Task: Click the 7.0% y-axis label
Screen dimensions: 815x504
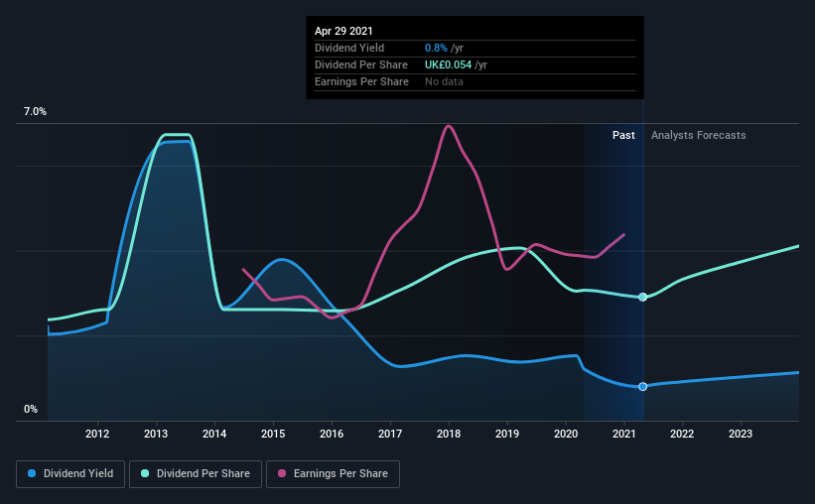Action: coord(35,112)
